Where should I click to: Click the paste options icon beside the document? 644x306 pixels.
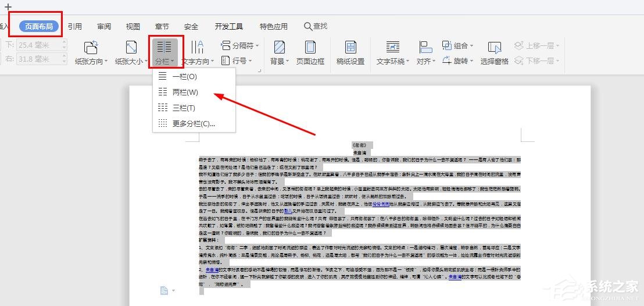pyautogui.click(x=164, y=290)
